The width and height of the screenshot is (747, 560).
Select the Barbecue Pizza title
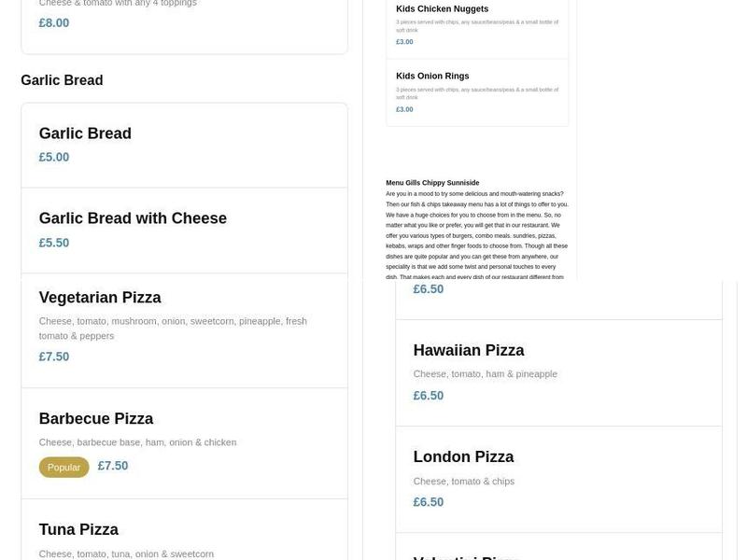click(x=96, y=419)
